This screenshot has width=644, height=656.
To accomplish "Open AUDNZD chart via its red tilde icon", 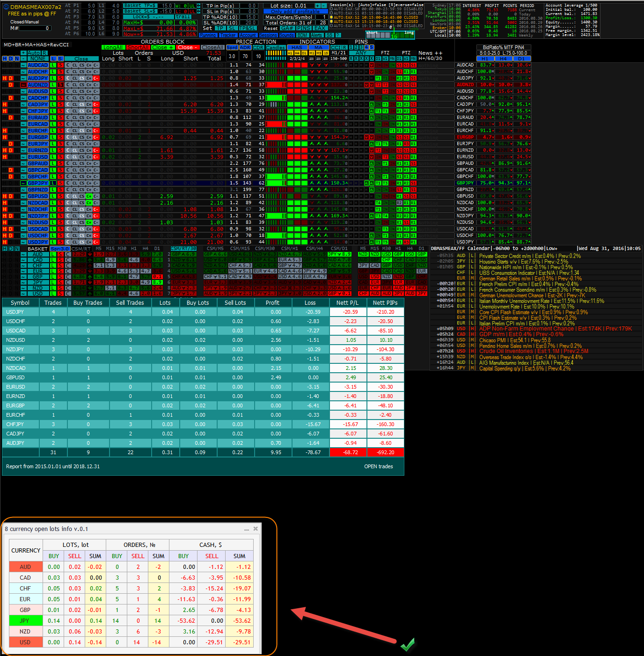I will click(x=23, y=85).
